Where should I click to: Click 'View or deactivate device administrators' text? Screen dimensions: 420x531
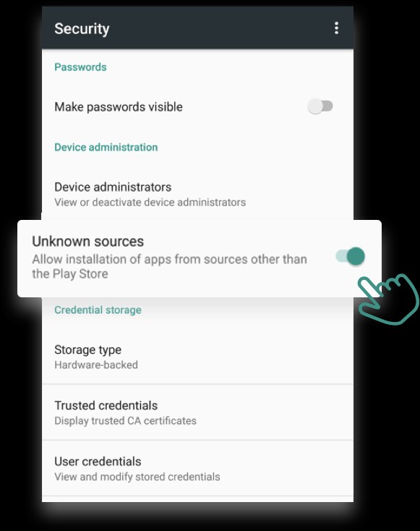click(x=150, y=202)
